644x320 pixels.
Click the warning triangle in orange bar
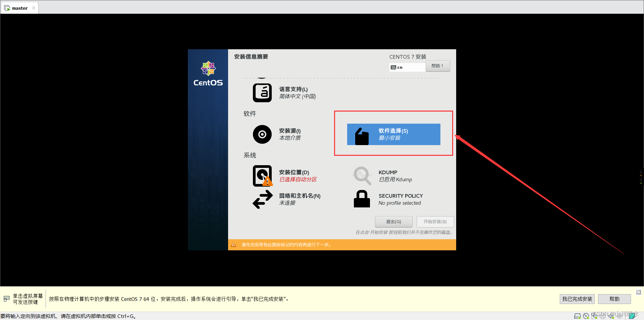[x=234, y=245]
